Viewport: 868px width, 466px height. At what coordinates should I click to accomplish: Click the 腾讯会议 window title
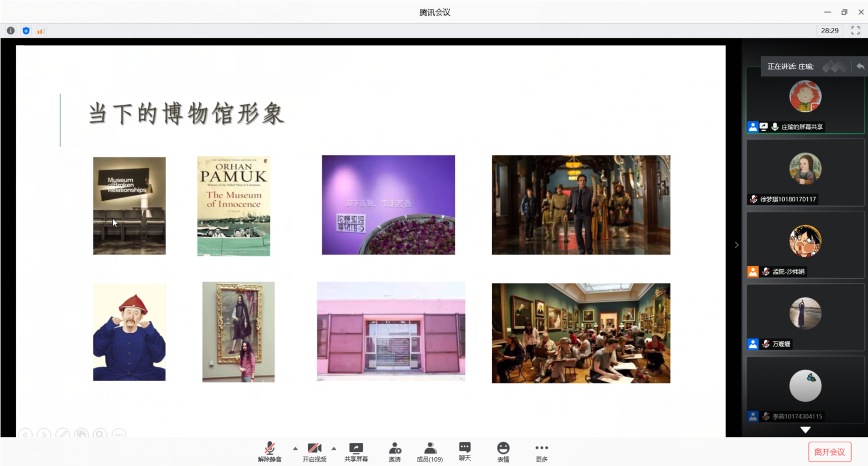point(435,12)
